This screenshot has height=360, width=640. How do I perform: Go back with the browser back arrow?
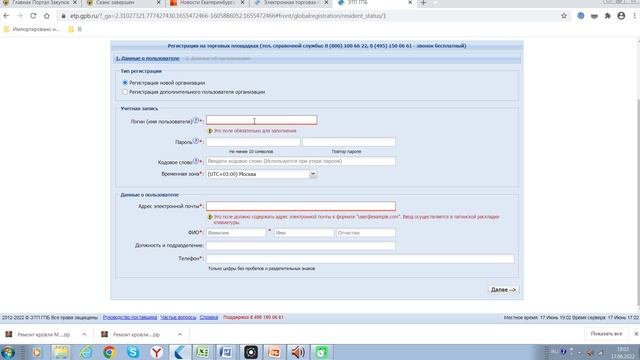[6, 16]
